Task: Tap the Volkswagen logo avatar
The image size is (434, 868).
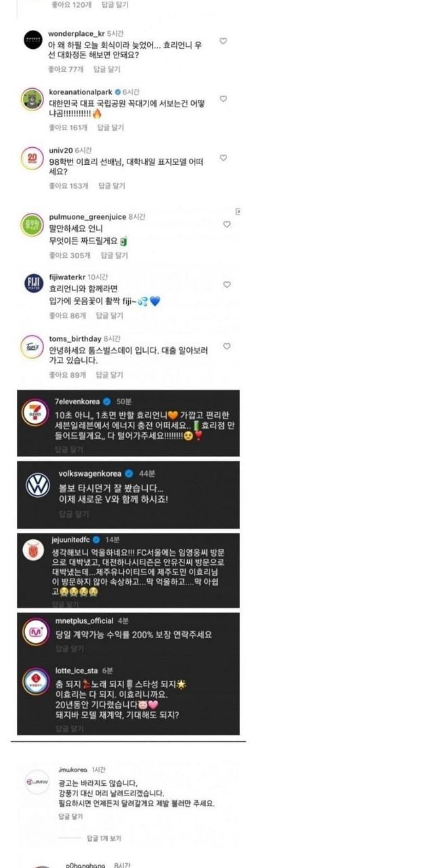Action: click(37, 486)
